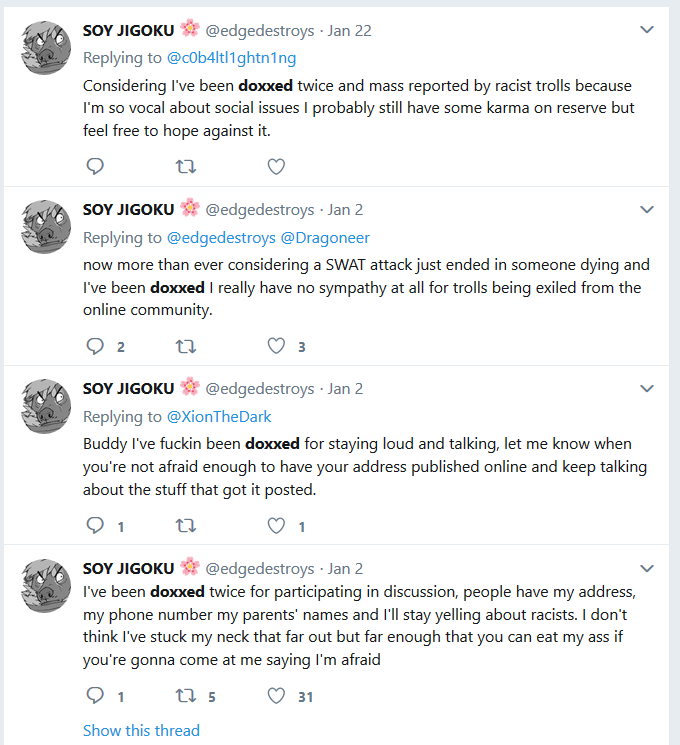Reply to the tweet addressed to @XionTheDark
The image size is (680, 745).
(x=95, y=525)
